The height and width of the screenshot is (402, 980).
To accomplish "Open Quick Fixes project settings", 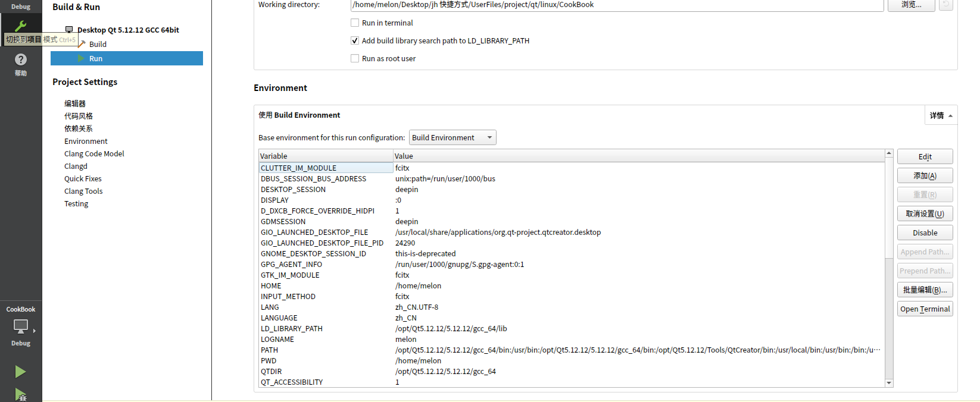I will 83,178.
